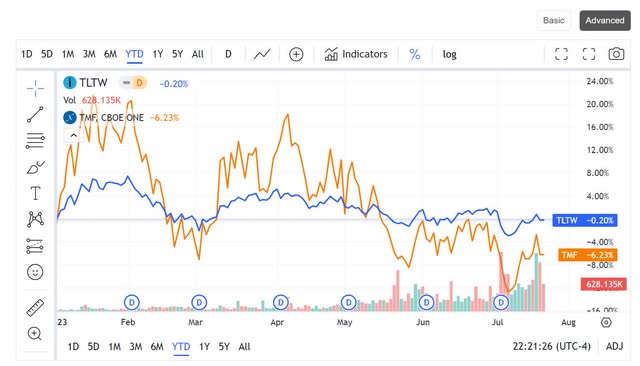Screen dimensions: 640x366
Task: Select All range in bottom bar
Action: (x=244, y=347)
